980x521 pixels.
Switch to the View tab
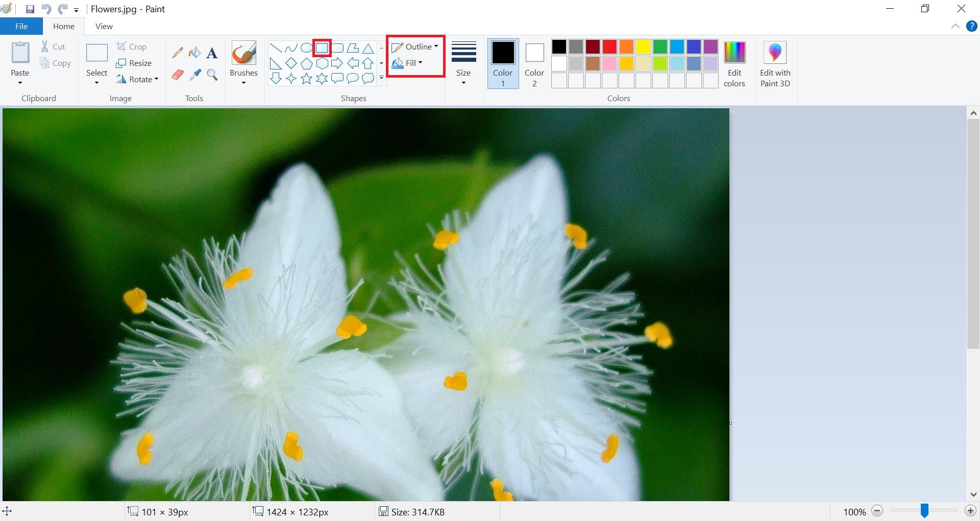click(x=104, y=26)
